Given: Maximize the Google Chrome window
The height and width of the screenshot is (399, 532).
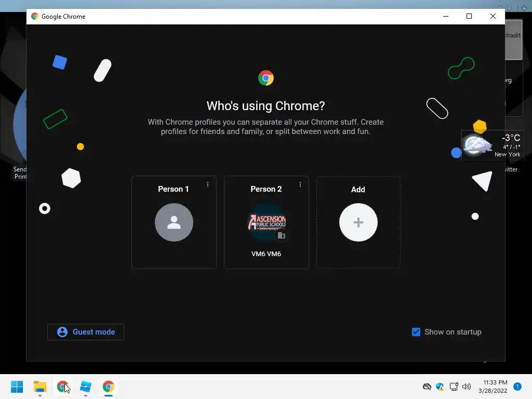Looking at the screenshot, I should [469, 16].
